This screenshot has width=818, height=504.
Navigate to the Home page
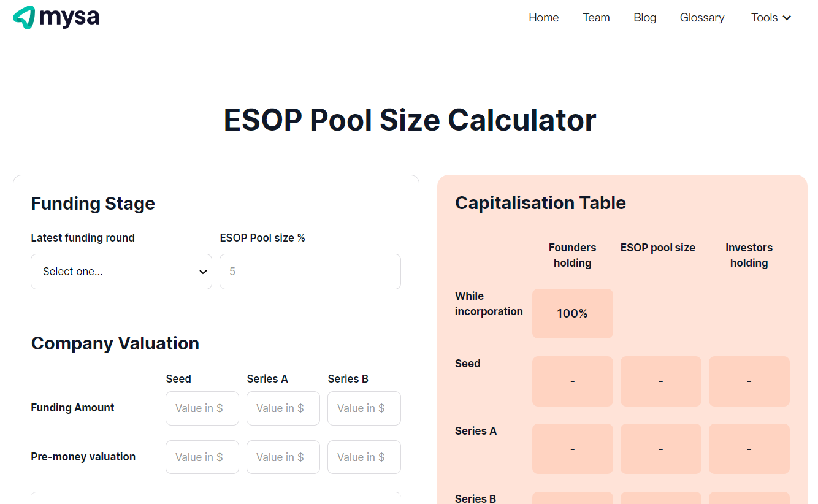pos(543,18)
